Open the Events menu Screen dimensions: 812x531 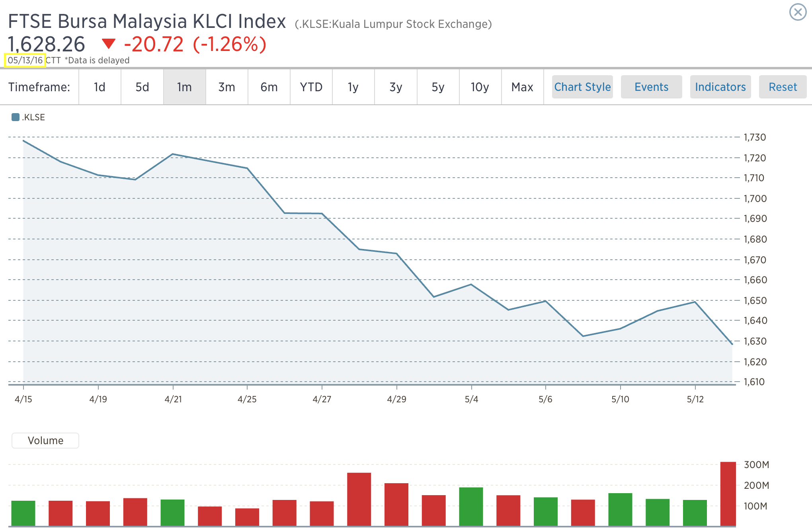[x=651, y=87]
